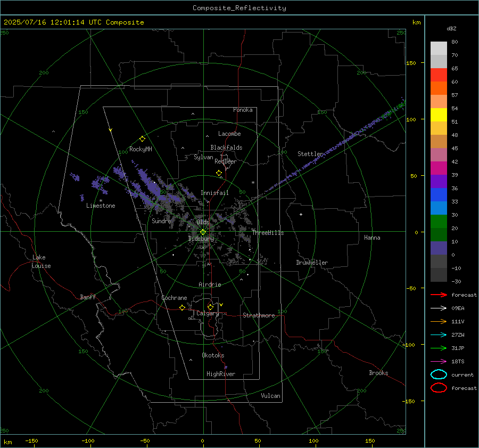This screenshot has width=479, height=448.
Task: Click the red forecast arrow in legend
Action: (x=439, y=295)
